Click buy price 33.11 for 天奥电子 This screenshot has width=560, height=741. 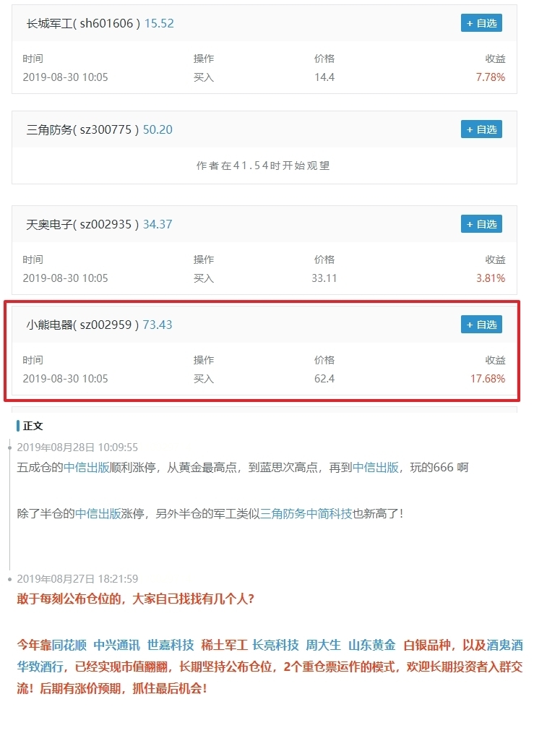324,278
